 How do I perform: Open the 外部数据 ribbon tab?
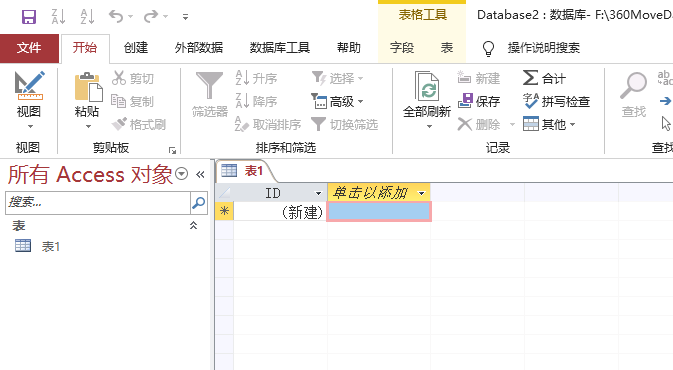click(x=199, y=47)
